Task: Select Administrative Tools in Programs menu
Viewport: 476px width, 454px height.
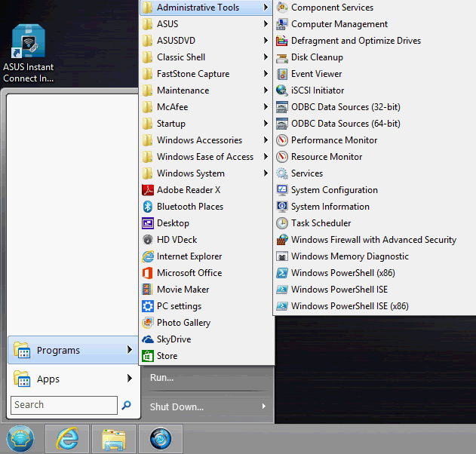Action: tap(206, 8)
